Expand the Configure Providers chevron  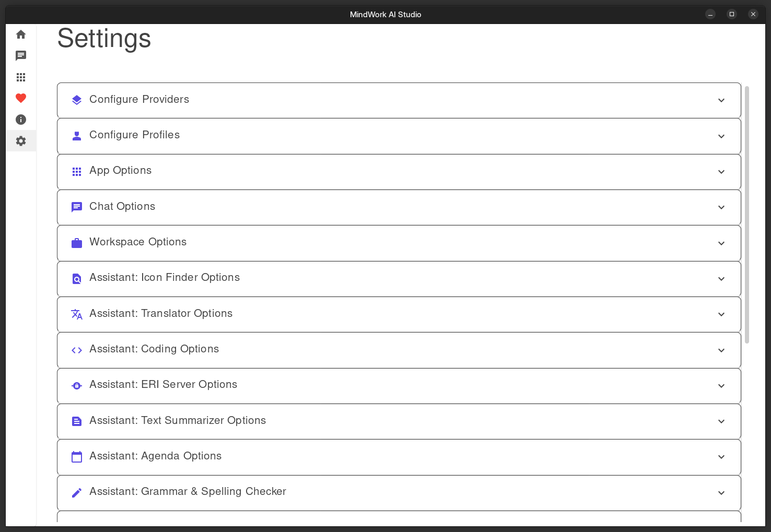(x=721, y=100)
